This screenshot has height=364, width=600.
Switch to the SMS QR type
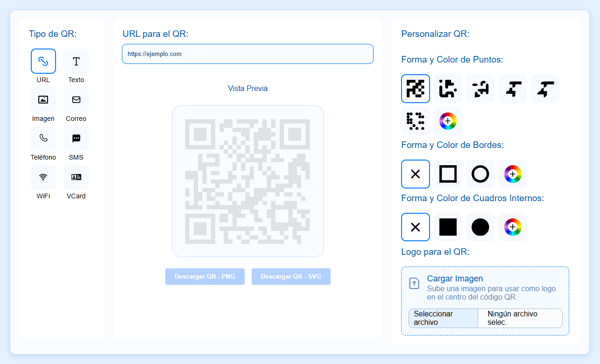[76, 139]
